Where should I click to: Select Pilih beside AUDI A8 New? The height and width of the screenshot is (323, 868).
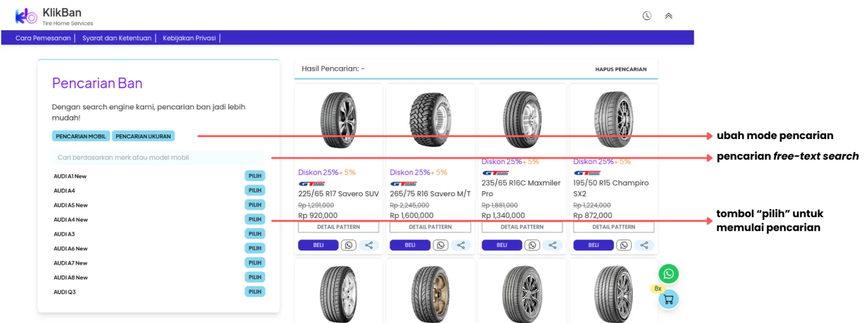pyautogui.click(x=255, y=277)
